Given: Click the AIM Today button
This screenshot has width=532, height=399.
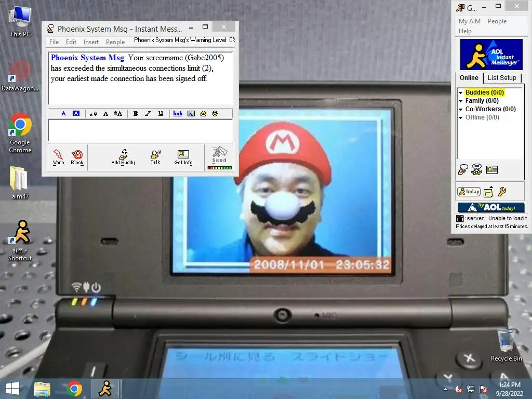Looking at the screenshot, I should [469, 192].
